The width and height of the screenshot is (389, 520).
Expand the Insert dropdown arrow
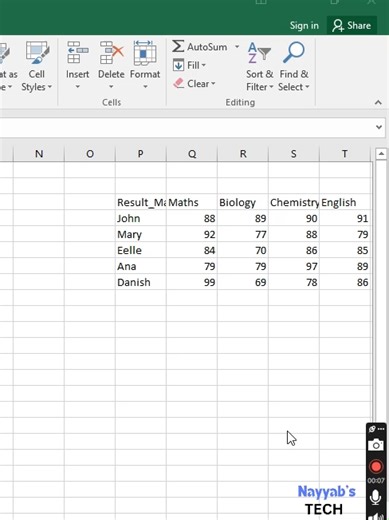tap(77, 87)
